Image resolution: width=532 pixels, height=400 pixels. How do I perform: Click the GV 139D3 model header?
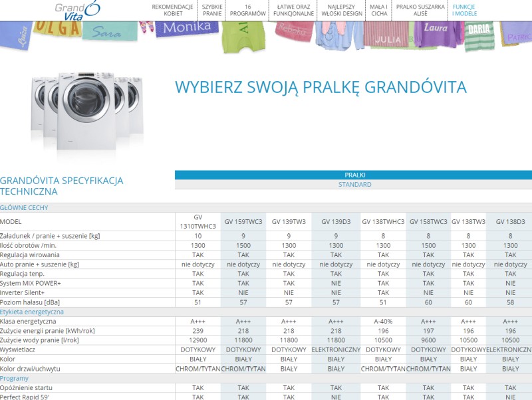(336, 222)
